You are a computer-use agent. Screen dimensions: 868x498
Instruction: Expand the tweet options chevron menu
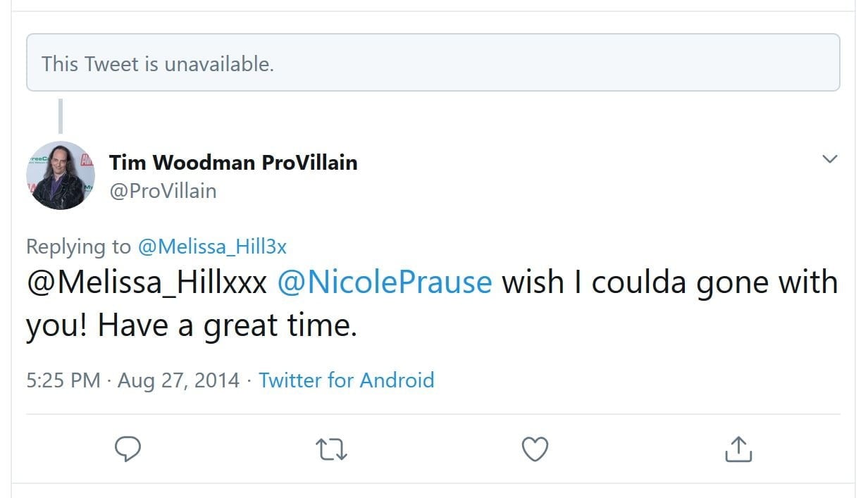point(830,159)
